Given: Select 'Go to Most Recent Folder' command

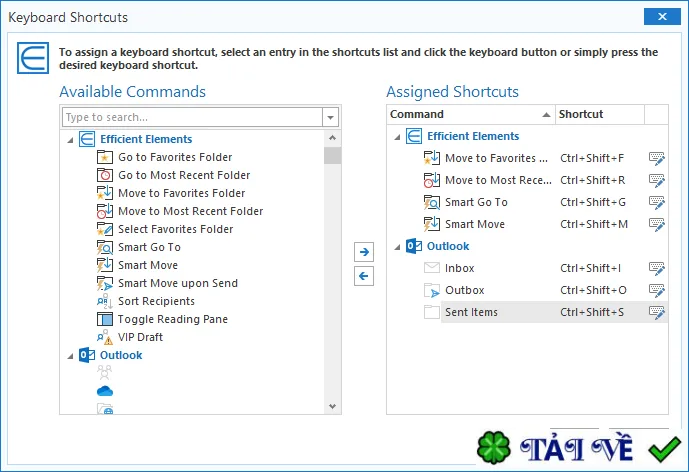Looking at the screenshot, I should tap(184, 175).
